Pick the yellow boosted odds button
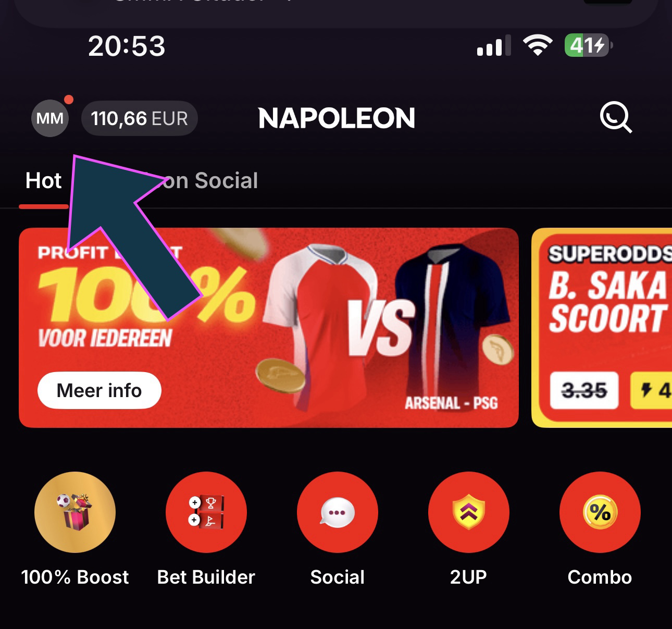The width and height of the screenshot is (672, 629). (x=651, y=390)
